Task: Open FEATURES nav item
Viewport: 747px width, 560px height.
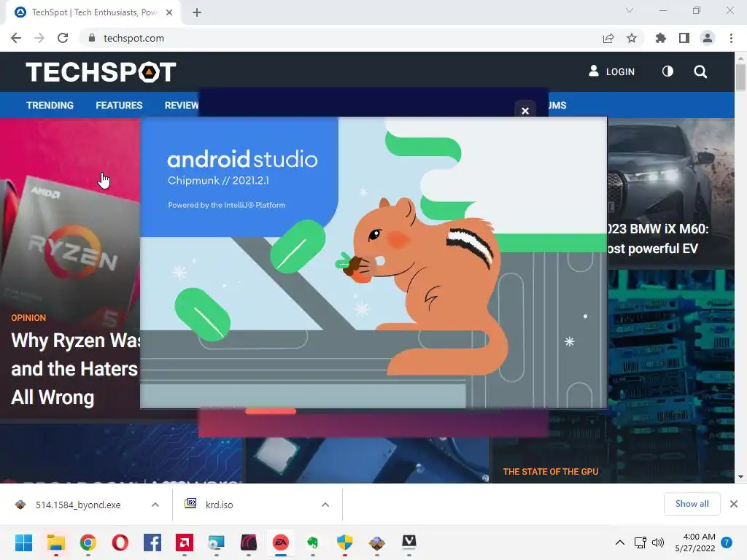Action: click(119, 105)
